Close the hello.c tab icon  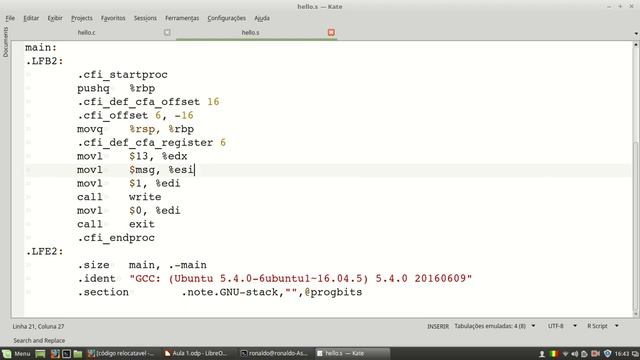click(167, 32)
